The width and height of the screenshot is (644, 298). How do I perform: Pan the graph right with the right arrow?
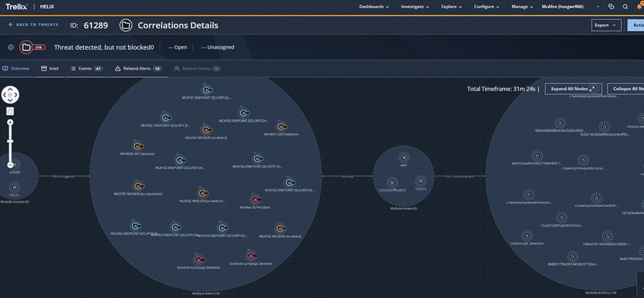pyautogui.click(x=16, y=94)
